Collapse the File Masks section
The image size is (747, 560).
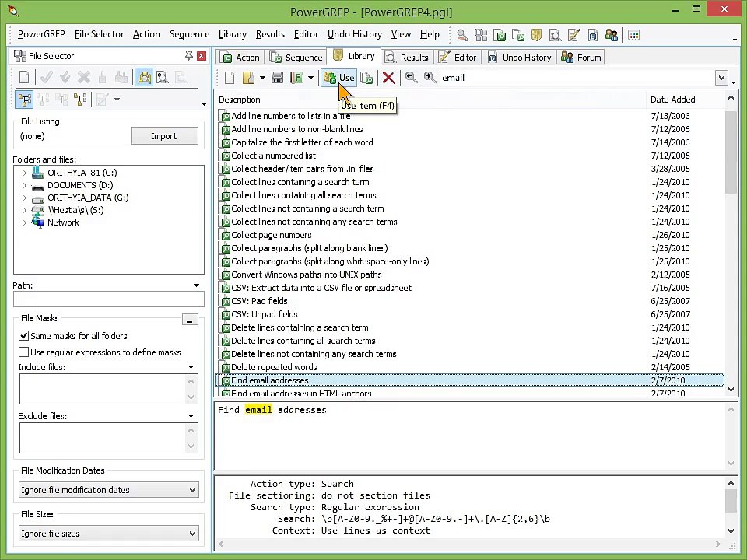[190, 320]
